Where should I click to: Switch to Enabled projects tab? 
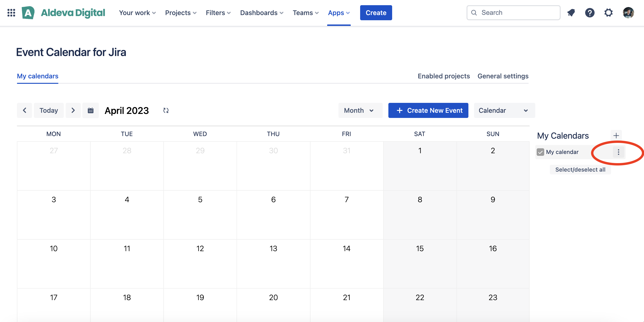pos(443,76)
